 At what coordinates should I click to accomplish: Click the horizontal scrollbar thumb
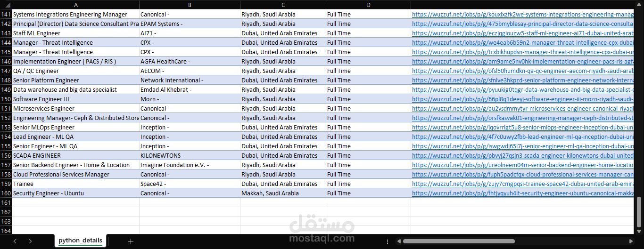459,241
